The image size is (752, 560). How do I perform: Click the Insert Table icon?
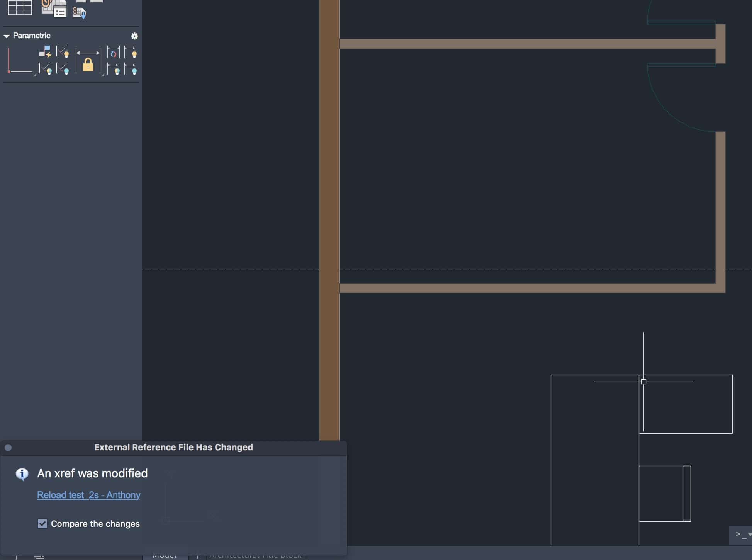(20, 8)
